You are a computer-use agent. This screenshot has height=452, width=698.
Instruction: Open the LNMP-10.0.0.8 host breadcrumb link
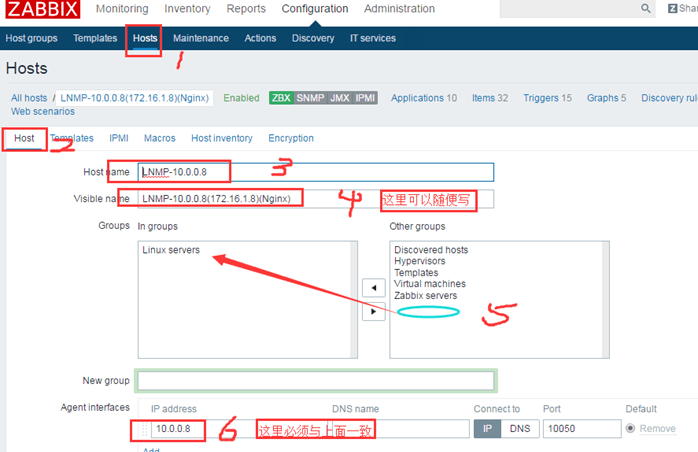[134, 98]
